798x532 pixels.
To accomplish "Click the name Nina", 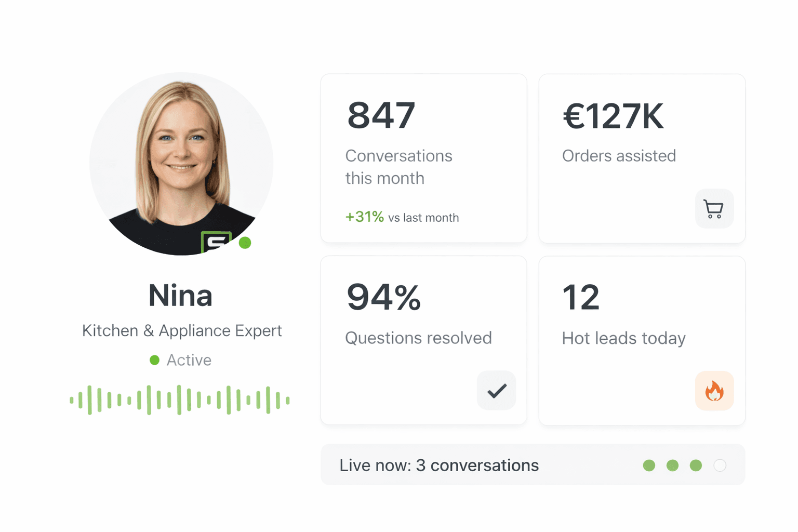I will (180, 296).
